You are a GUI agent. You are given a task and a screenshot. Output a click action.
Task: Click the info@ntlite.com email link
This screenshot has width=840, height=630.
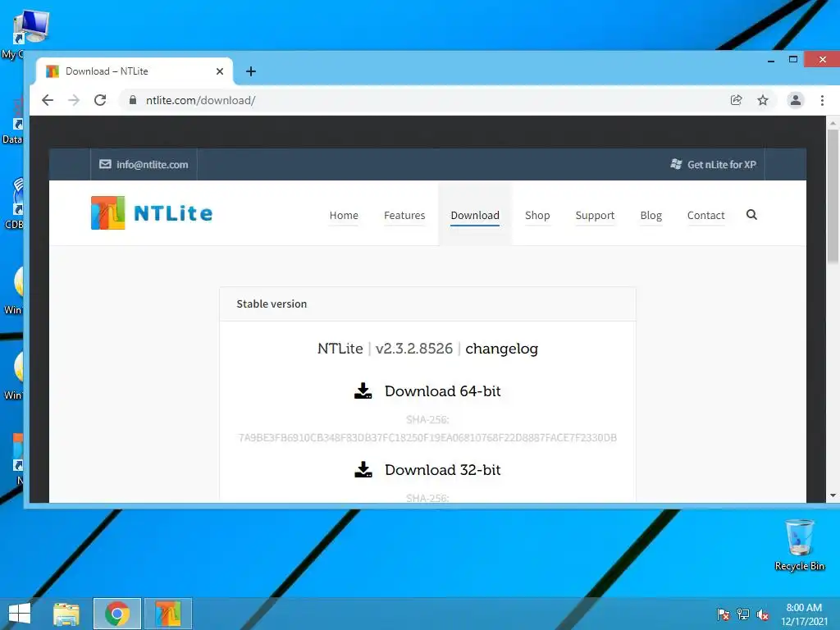pyautogui.click(x=152, y=164)
